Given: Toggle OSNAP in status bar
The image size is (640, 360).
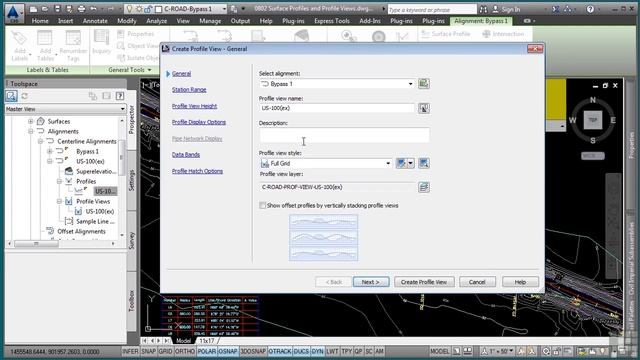Looking at the screenshot, I should (x=228, y=351).
